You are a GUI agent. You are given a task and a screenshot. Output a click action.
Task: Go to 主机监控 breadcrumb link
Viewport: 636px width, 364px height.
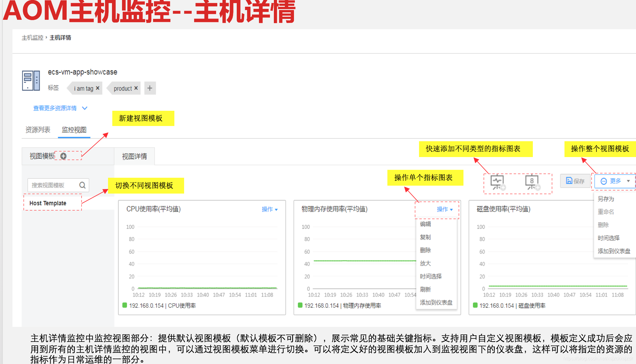tap(33, 38)
